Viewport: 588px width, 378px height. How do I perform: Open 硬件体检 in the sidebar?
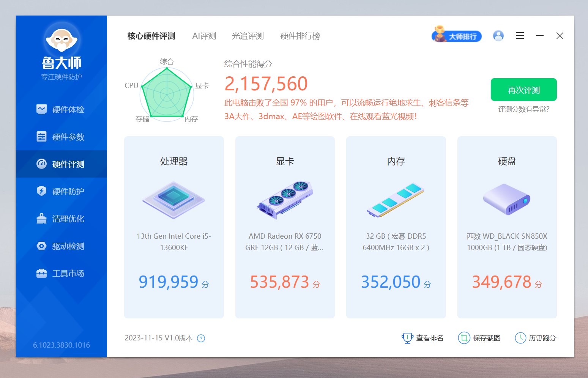(61, 109)
